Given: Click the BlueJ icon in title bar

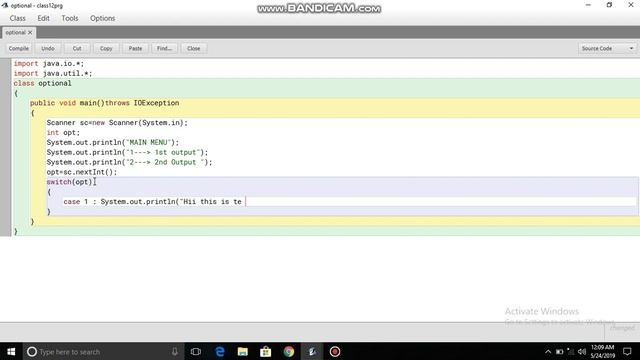Looking at the screenshot, I should coord(5,5).
